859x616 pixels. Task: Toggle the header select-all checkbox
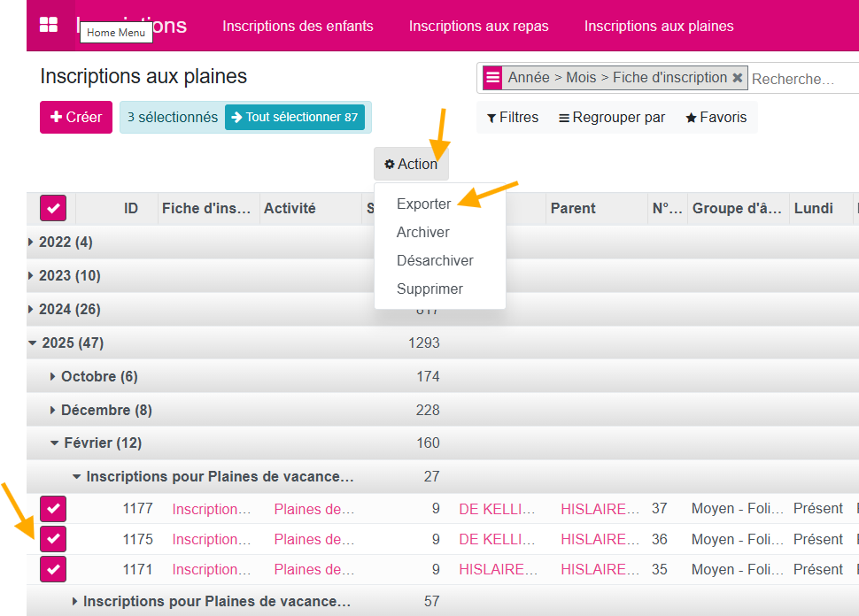[x=53, y=208]
